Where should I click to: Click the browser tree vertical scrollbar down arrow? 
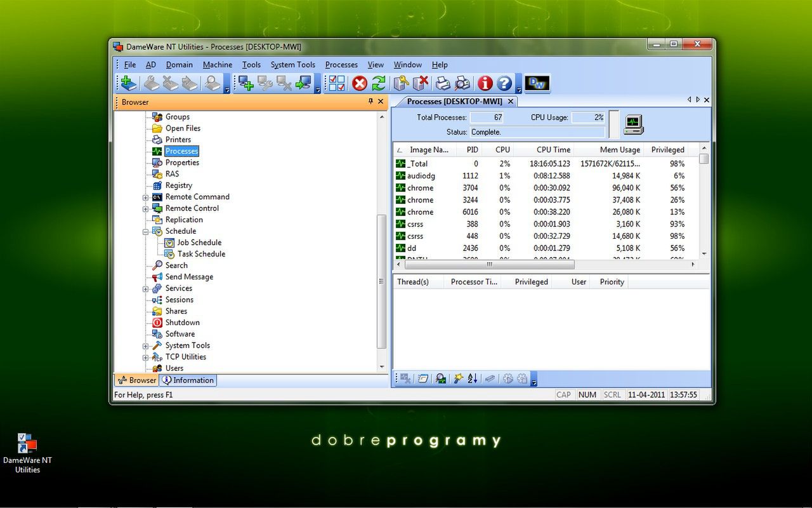[382, 366]
